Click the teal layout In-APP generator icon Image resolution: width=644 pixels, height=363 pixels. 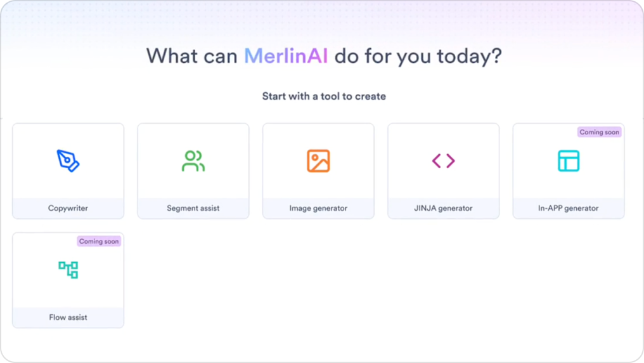(569, 161)
